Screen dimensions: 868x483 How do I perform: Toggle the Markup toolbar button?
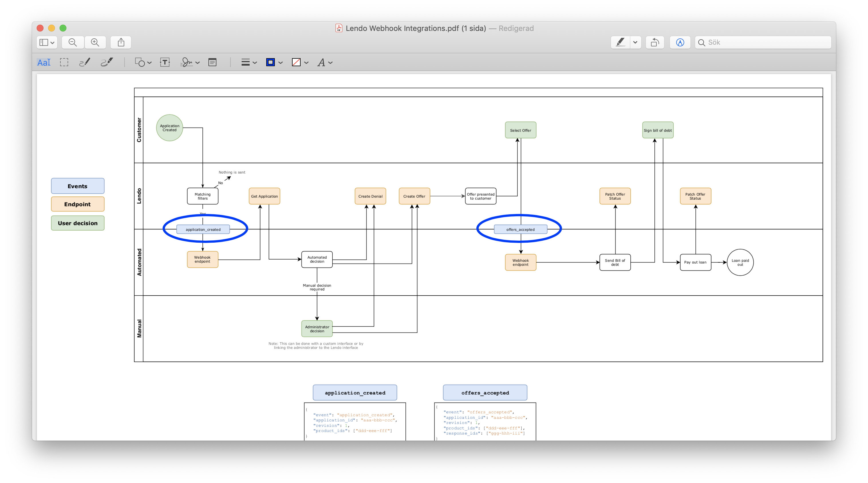click(680, 42)
